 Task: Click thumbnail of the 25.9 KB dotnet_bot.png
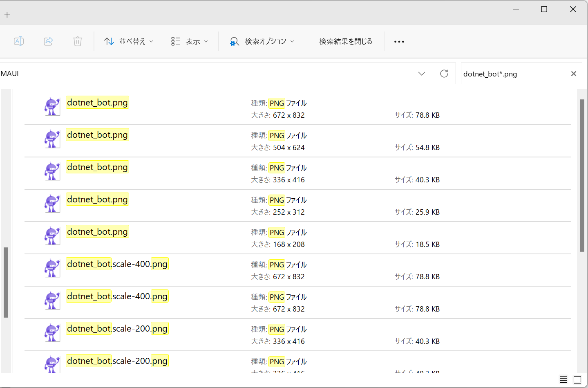click(52, 204)
